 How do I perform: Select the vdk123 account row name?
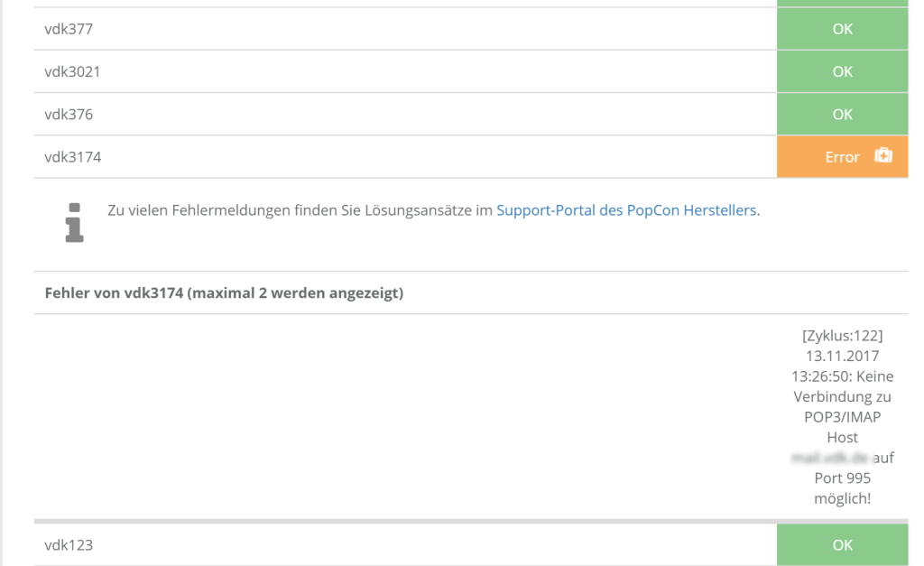(x=69, y=544)
